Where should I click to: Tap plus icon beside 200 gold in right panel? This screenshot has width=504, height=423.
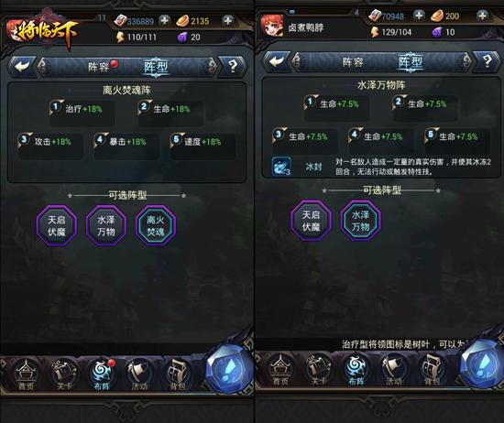click(x=482, y=16)
